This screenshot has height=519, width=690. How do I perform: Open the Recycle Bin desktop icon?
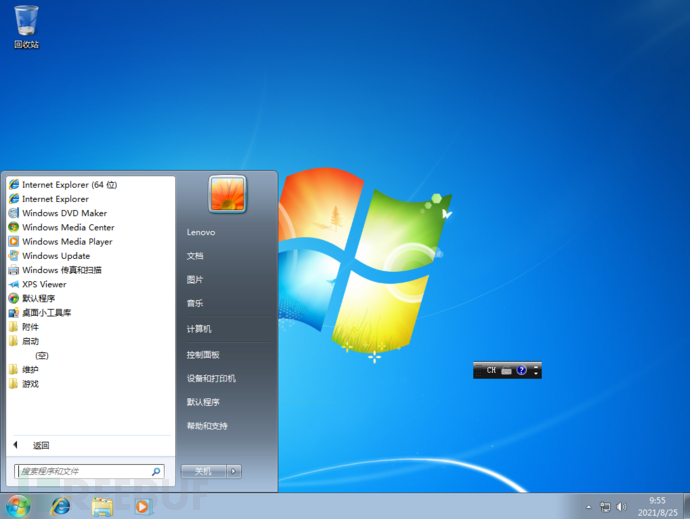(x=26, y=26)
